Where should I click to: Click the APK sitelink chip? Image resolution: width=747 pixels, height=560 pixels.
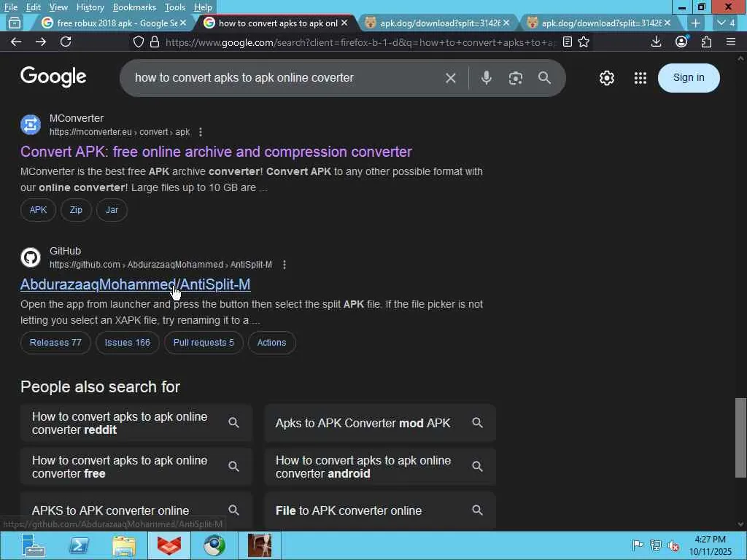click(38, 210)
